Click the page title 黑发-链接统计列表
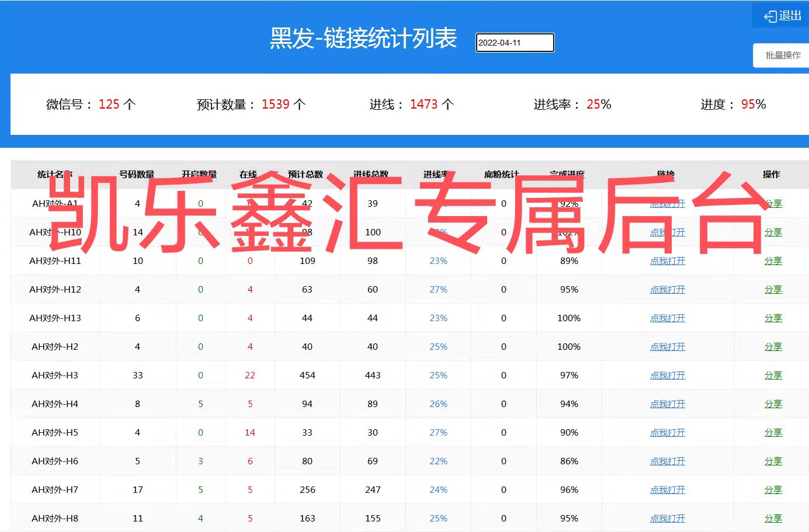The height and width of the screenshot is (532, 809). (363, 39)
